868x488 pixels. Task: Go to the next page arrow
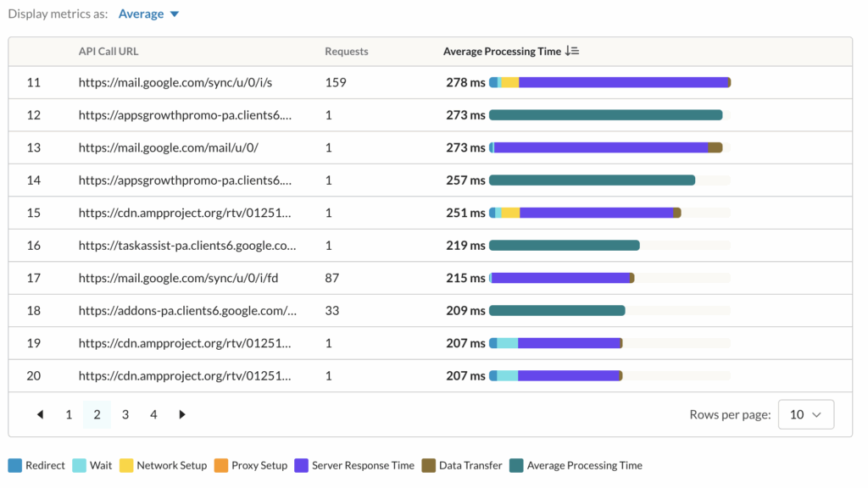tap(181, 414)
